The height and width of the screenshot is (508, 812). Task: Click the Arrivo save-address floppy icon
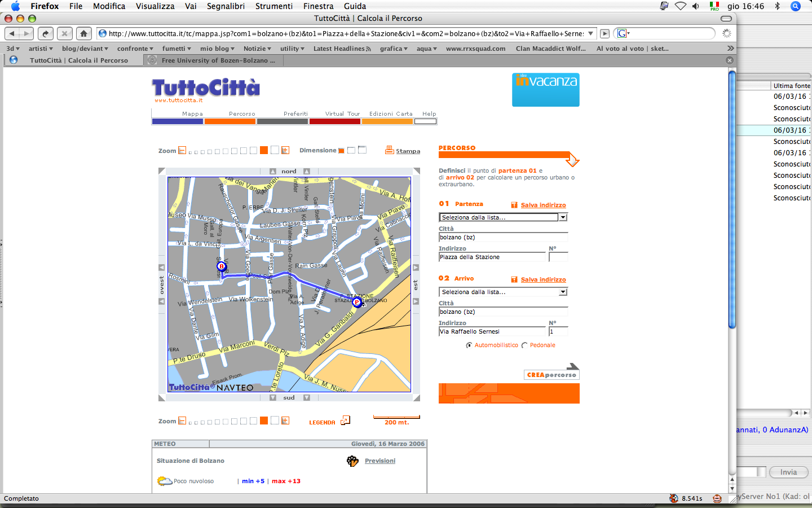(x=514, y=279)
